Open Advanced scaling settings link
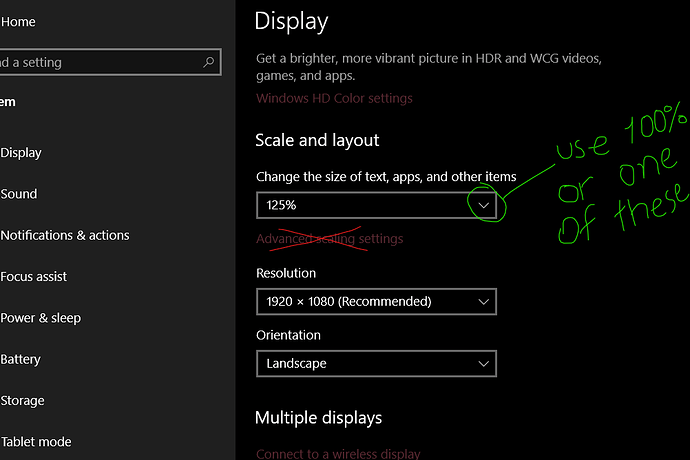 pyautogui.click(x=330, y=239)
